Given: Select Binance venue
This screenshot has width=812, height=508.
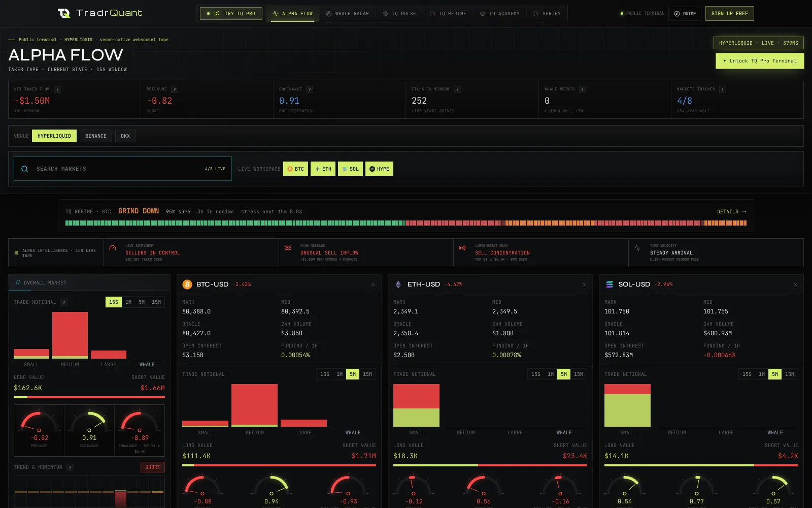Looking at the screenshot, I should [x=96, y=136].
